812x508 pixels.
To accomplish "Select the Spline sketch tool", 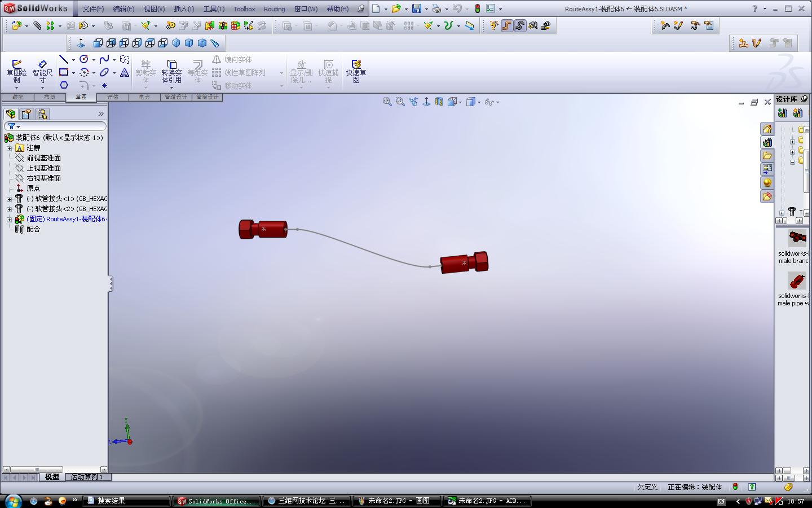I will pyautogui.click(x=104, y=59).
